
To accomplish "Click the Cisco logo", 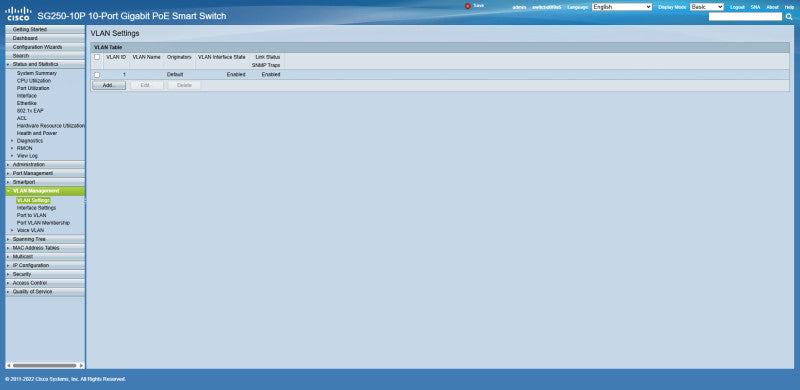I will (x=18, y=13).
